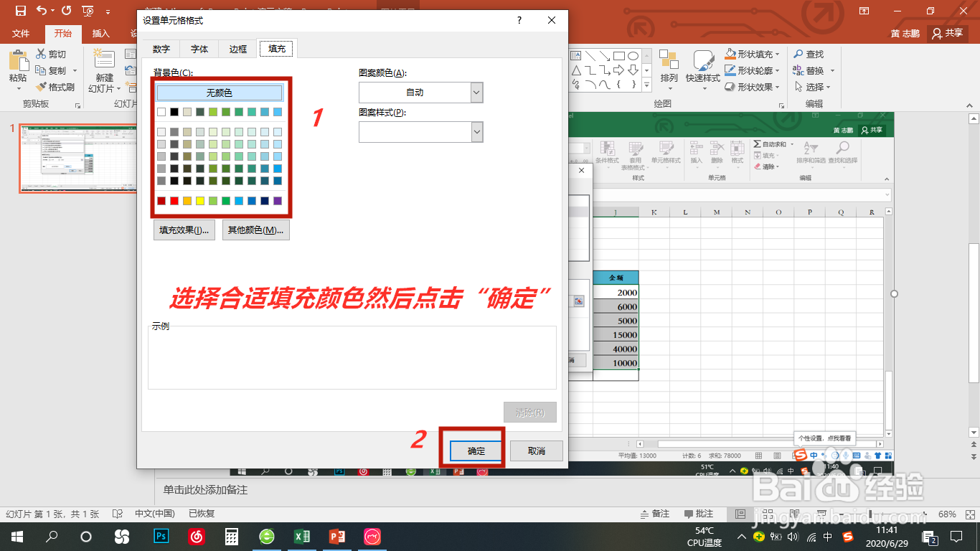Open Fill Effects (填充效果) dialog

(x=184, y=230)
